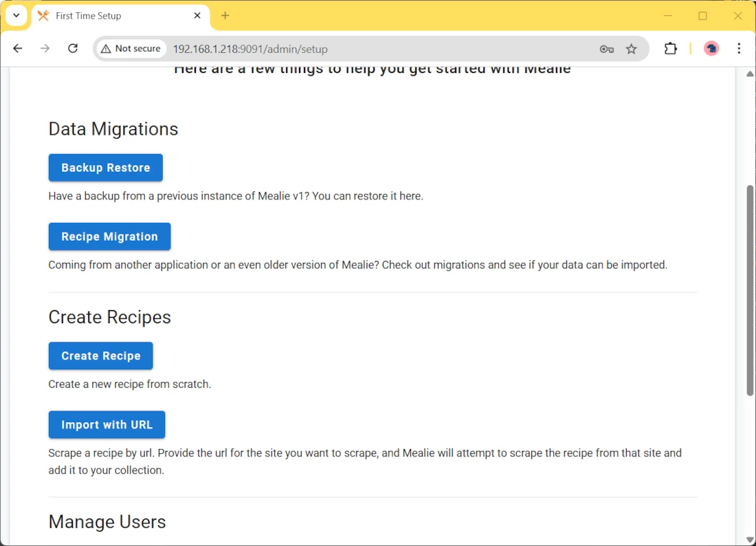Open the Extensions puzzle icon
This screenshot has width=756, height=546.
pos(671,49)
